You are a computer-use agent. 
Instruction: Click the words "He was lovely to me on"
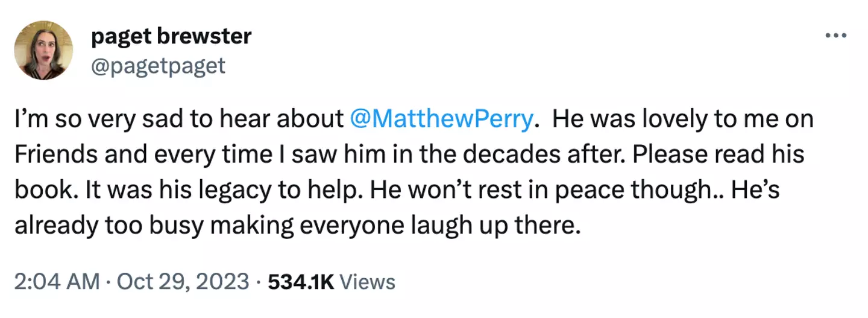click(x=681, y=119)
